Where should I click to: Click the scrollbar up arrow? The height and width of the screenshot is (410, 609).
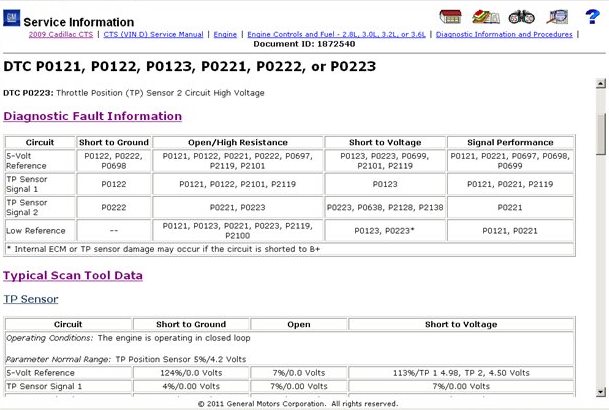(x=600, y=83)
